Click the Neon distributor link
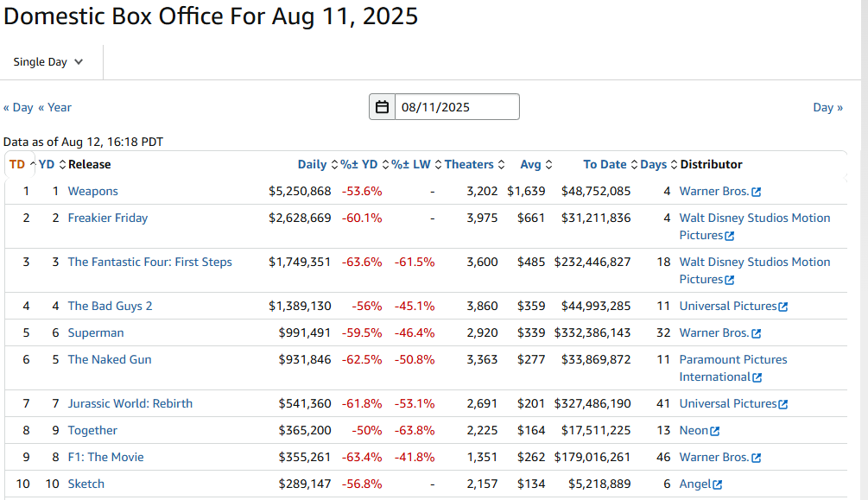The height and width of the screenshot is (500, 868). click(x=694, y=430)
